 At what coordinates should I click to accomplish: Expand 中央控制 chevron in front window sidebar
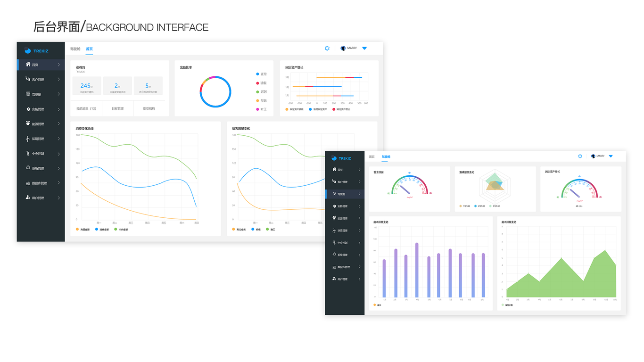tap(359, 243)
